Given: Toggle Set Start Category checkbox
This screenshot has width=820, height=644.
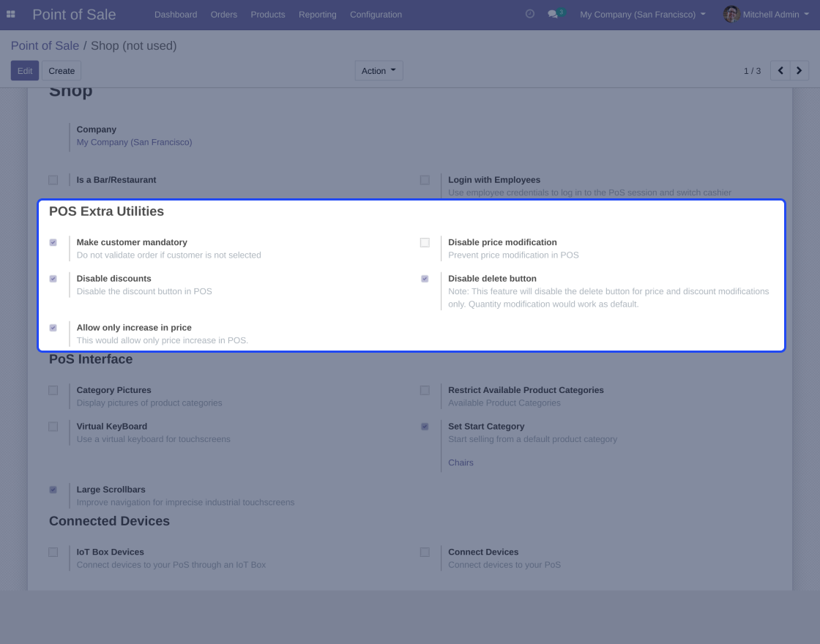Looking at the screenshot, I should [425, 427].
